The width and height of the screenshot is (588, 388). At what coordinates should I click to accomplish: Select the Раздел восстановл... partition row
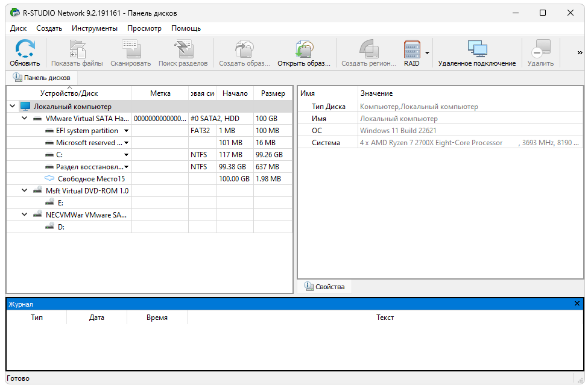pyautogui.click(x=149, y=167)
